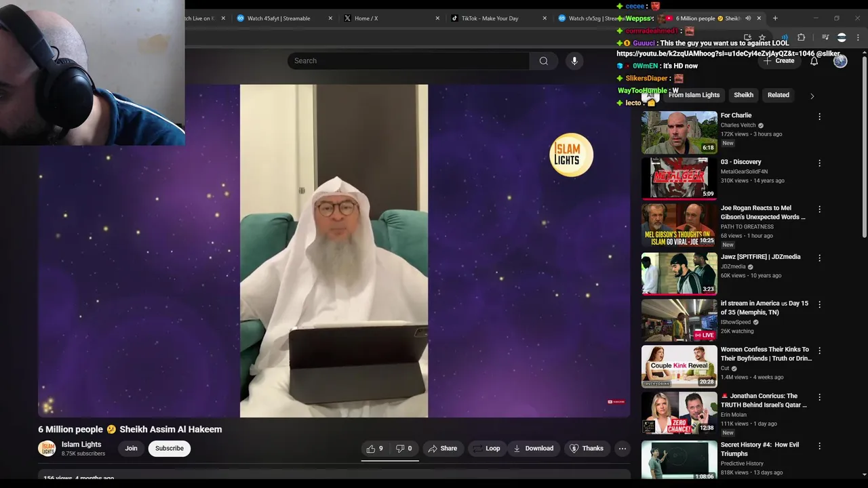
Task: Click the YouTube search magnifier icon
Action: (x=543, y=61)
